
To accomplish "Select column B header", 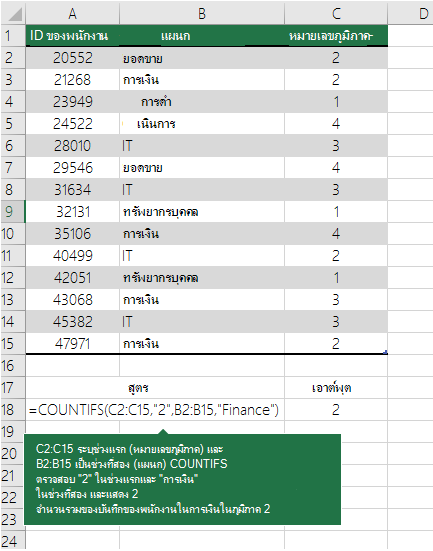I will 202,13.
